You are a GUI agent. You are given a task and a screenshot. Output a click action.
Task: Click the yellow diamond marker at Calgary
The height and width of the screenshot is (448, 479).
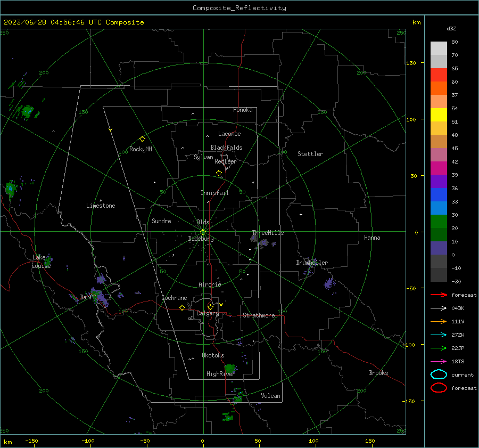pos(210,307)
